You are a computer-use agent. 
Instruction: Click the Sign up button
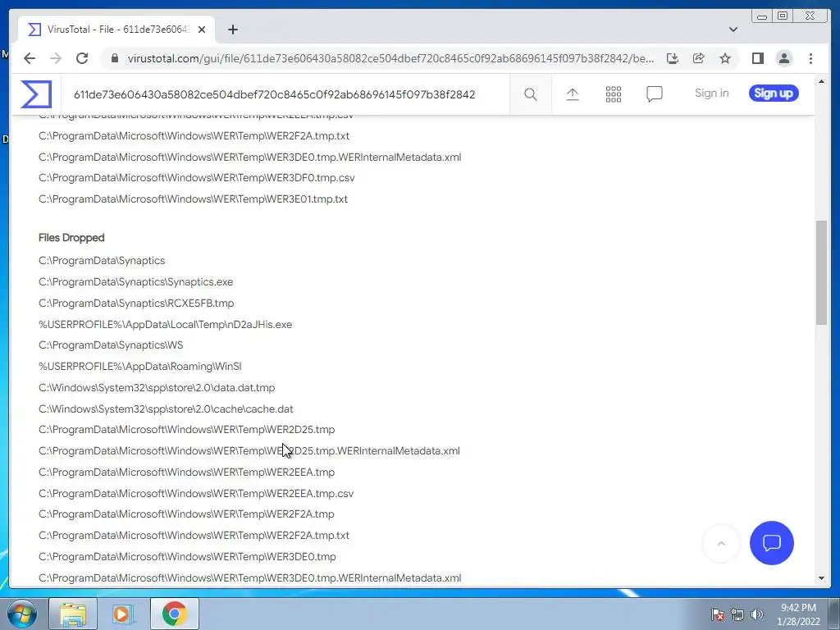click(774, 94)
